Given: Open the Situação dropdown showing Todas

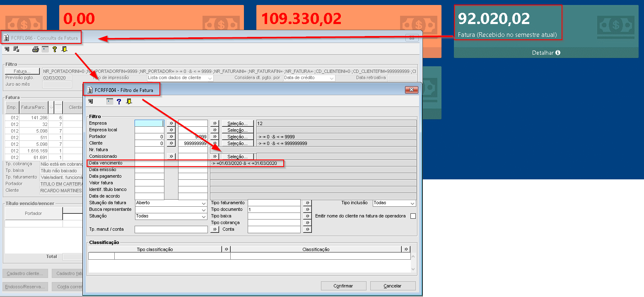Looking at the screenshot, I should 203,217.
